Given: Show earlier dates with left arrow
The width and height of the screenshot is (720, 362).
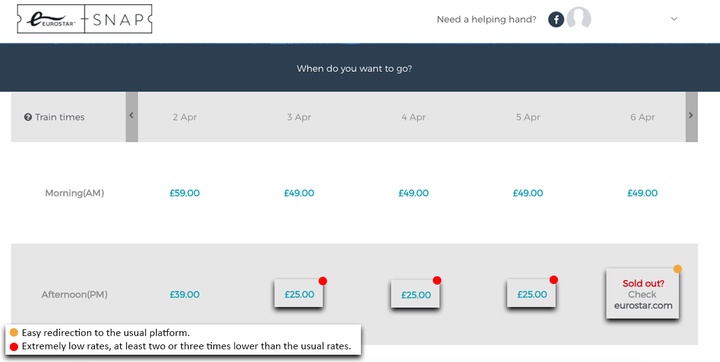Looking at the screenshot, I should 132,117.
